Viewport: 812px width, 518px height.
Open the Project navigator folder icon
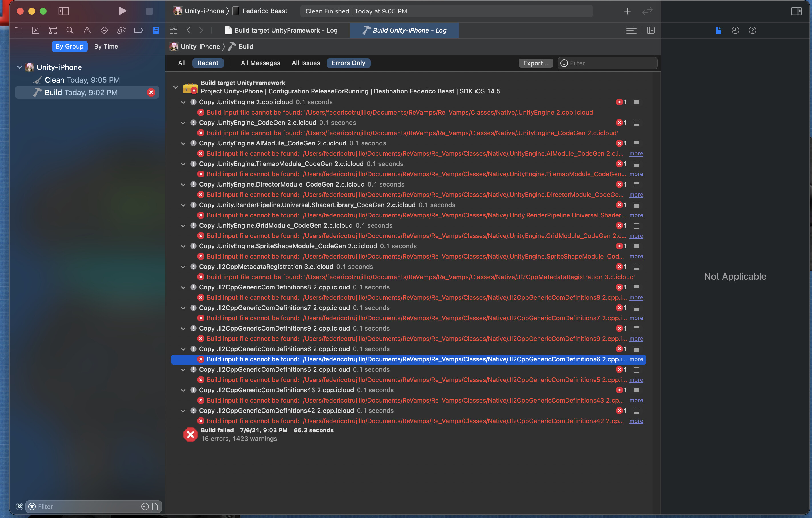(x=19, y=30)
